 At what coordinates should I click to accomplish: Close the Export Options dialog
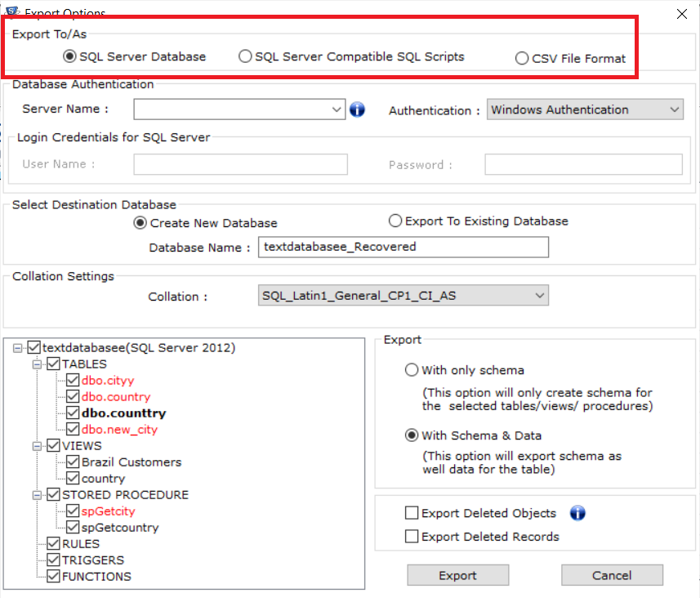click(x=682, y=13)
